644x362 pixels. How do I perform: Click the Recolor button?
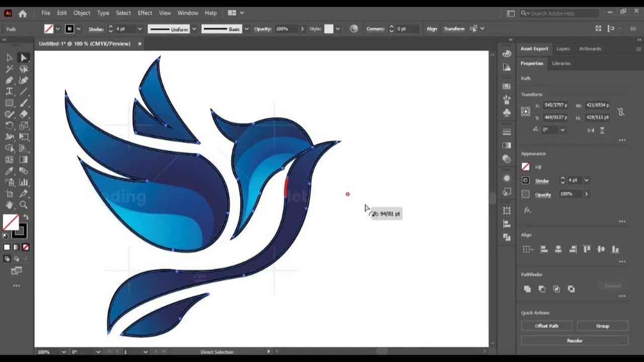point(575,340)
